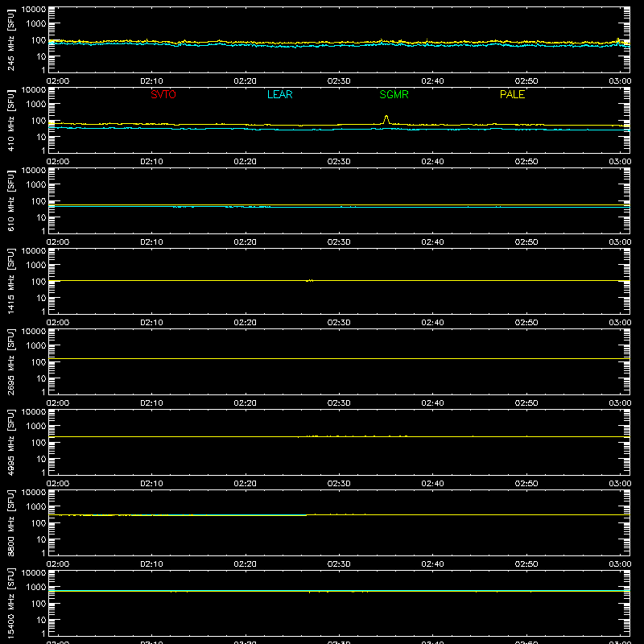The image size is (644, 644).
Task: Click the yellow PALE station label
Action: 512,94
